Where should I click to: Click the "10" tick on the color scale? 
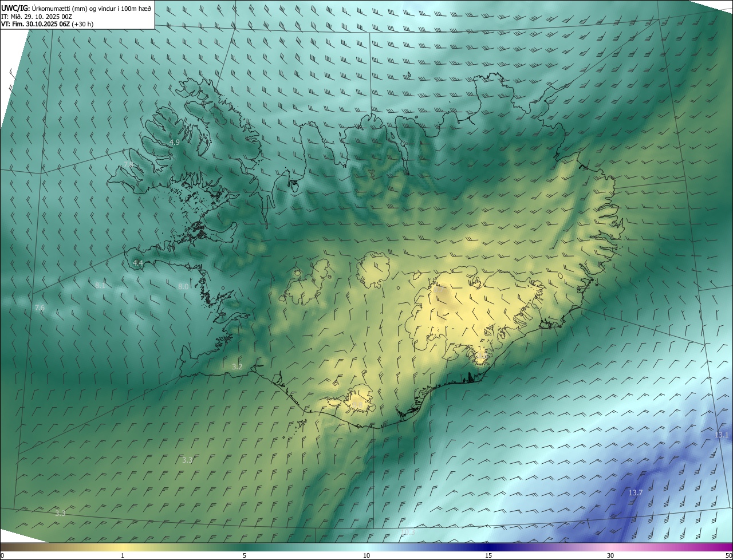click(366, 555)
